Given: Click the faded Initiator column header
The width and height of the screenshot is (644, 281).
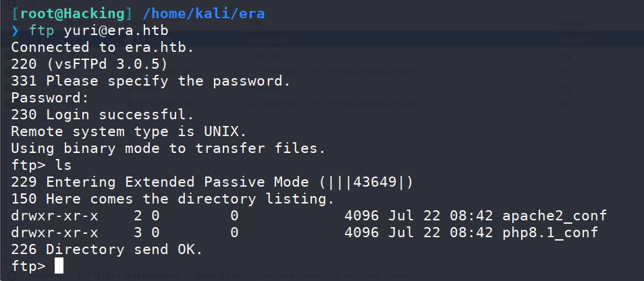Looking at the screenshot, I should coord(572,24).
